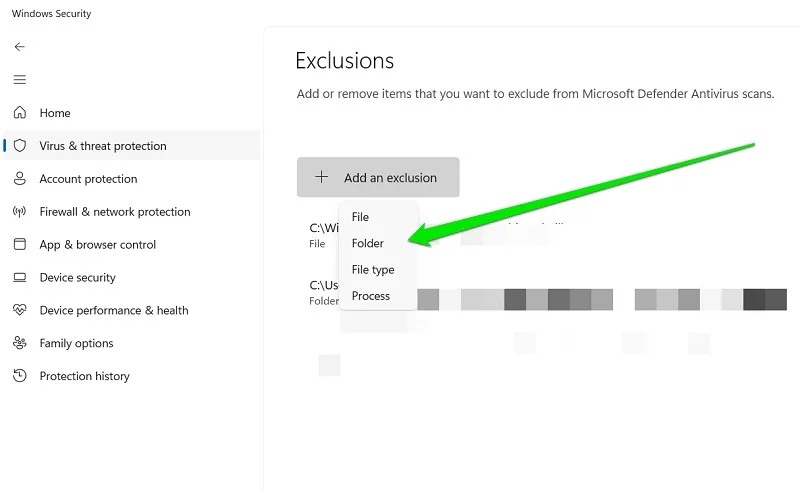The width and height of the screenshot is (800, 490).
Task: Click the App & browser control window icon
Action: (19, 244)
